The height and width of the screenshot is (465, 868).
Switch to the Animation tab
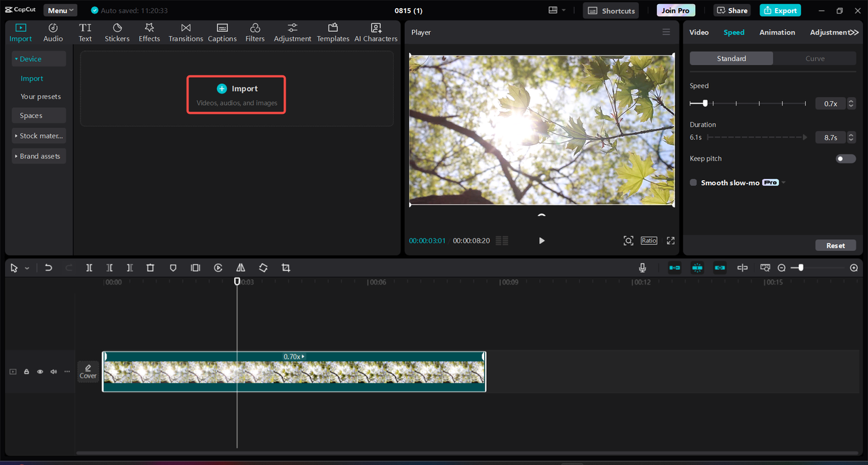pos(777,32)
